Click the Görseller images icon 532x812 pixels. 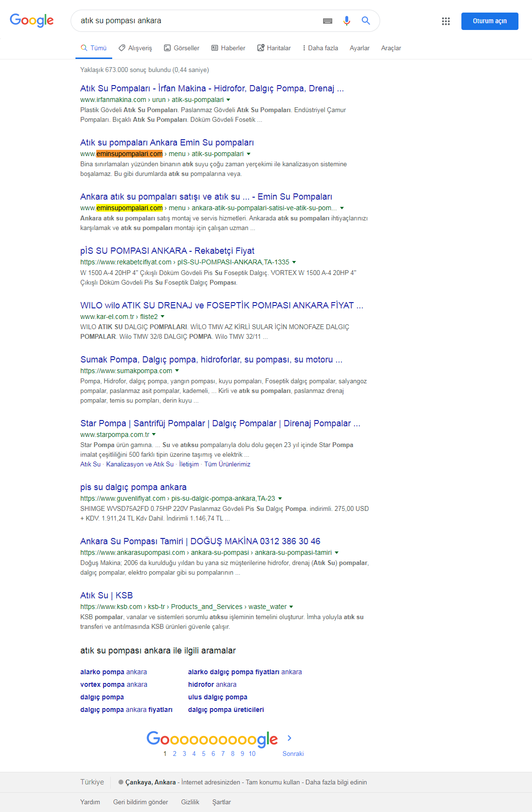pyautogui.click(x=167, y=48)
